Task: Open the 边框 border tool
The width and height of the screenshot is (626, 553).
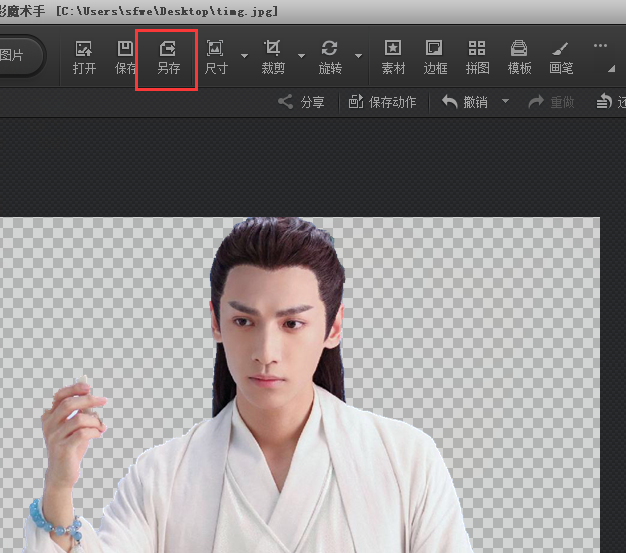Action: [x=435, y=58]
